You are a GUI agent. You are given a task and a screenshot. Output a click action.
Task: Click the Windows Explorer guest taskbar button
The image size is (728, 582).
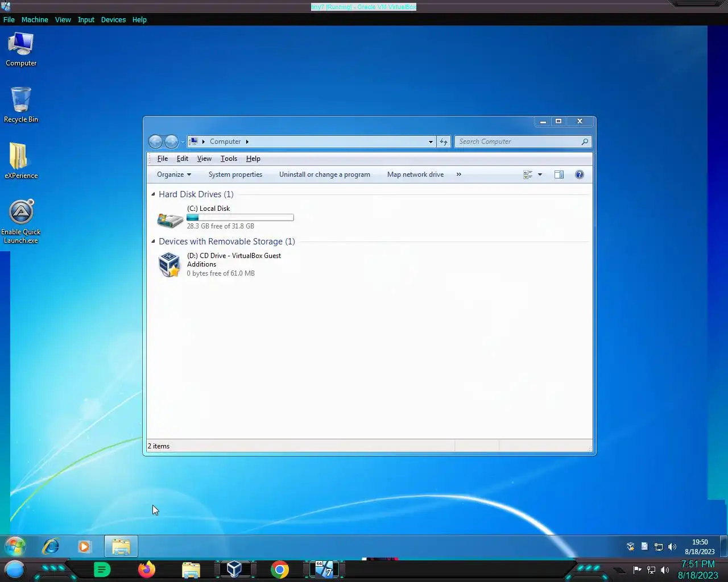(x=121, y=547)
